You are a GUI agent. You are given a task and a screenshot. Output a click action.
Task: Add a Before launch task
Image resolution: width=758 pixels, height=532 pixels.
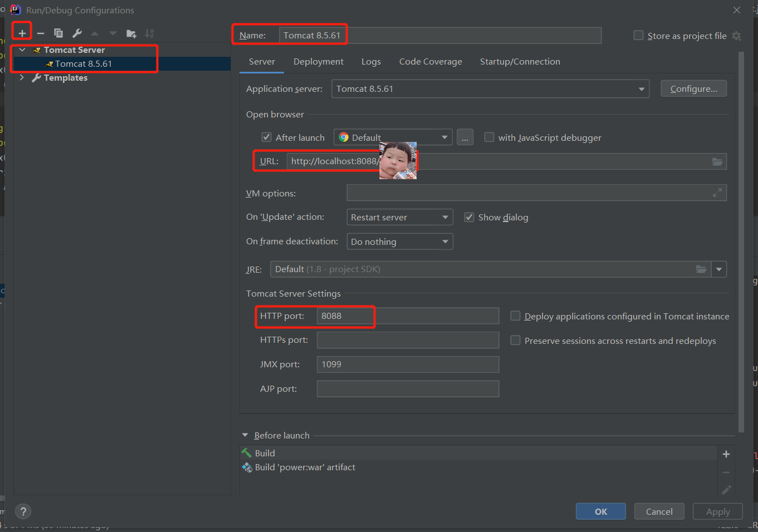click(726, 454)
